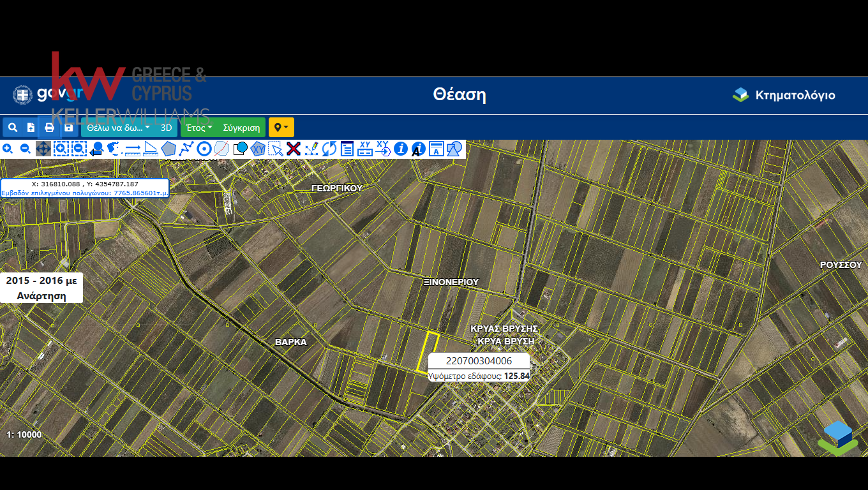Select the draw circle tool
Image resolution: width=868 pixels, height=490 pixels.
click(204, 149)
